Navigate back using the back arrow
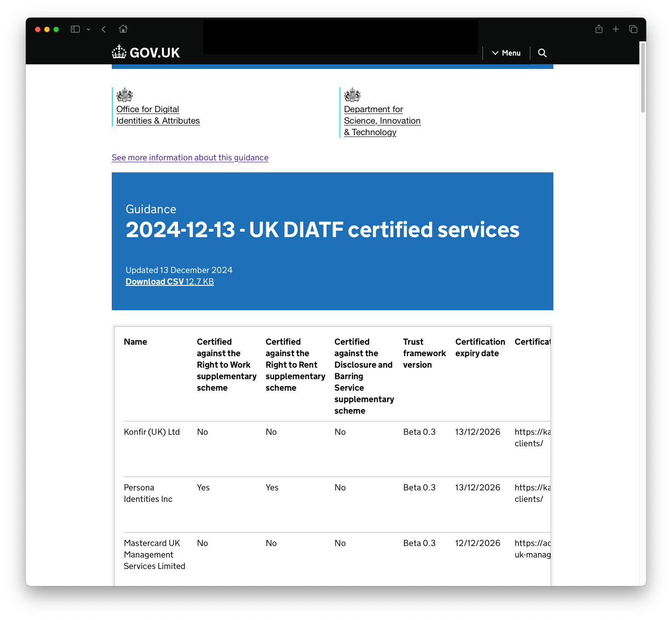The width and height of the screenshot is (672, 620). pos(103,29)
